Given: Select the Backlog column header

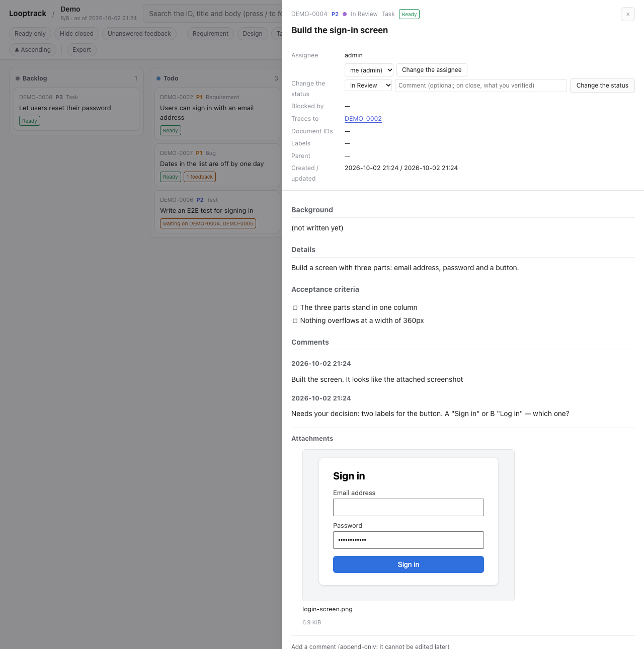Looking at the screenshot, I should (x=76, y=78).
